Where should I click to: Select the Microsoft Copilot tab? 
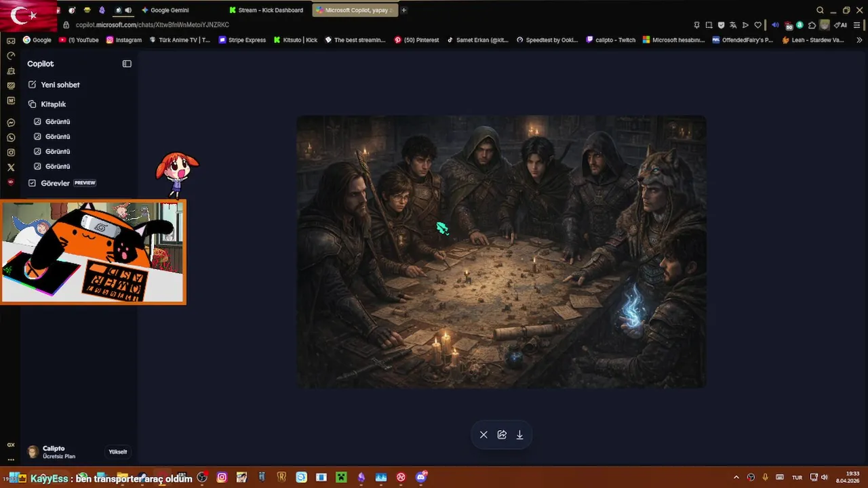pyautogui.click(x=355, y=10)
